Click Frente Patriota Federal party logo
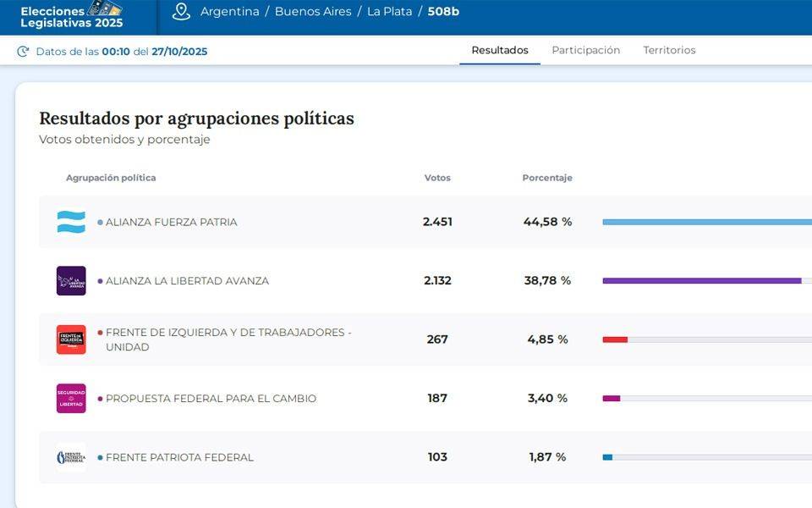This screenshot has width=812, height=508. click(71, 457)
